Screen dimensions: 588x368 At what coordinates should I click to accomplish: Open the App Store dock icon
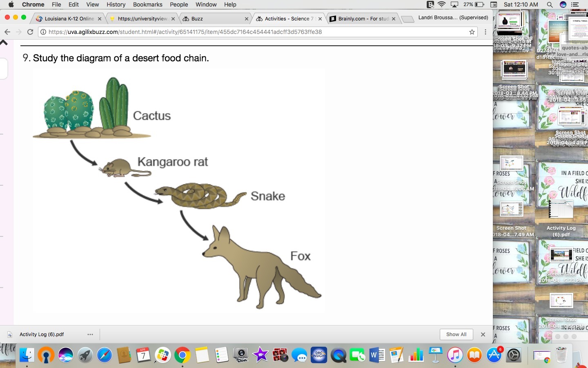click(x=494, y=355)
